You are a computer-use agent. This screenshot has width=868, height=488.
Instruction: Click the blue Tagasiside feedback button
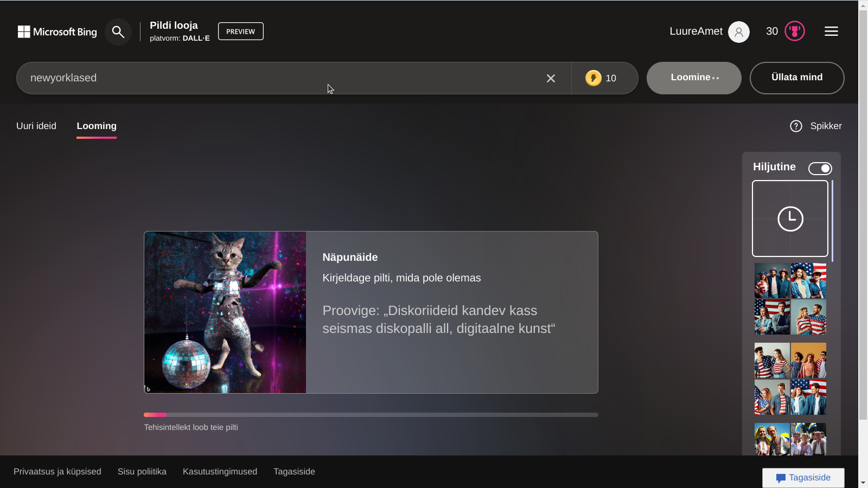pos(803,478)
